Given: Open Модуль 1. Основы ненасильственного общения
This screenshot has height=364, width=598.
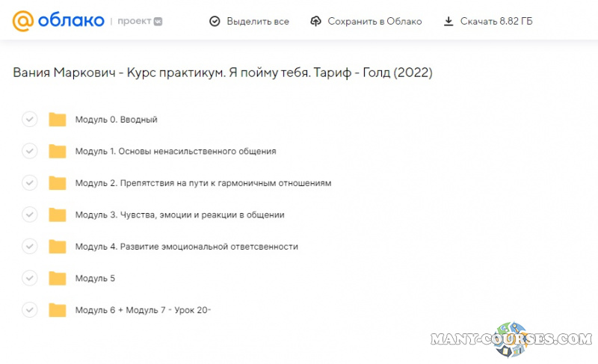Looking at the screenshot, I should tap(176, 151).
